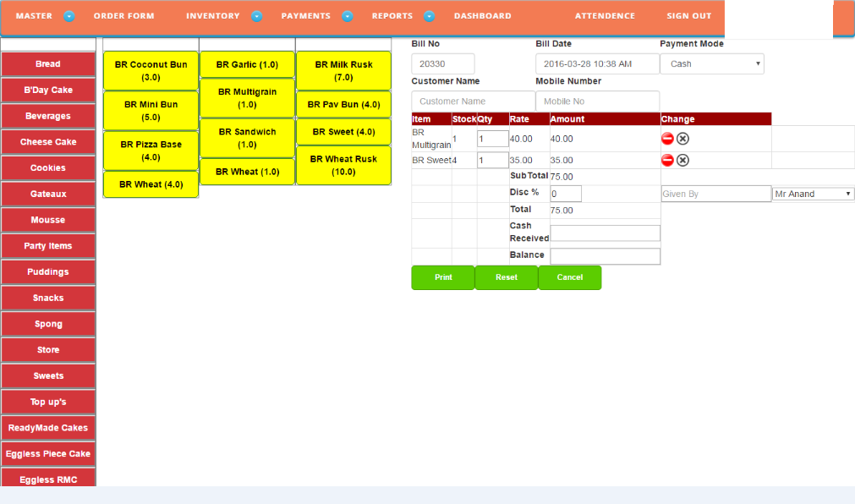Click the blue arrow icon next to PAYMENTS
Viewport: 855px width, 504px height.
pos(347,15)
